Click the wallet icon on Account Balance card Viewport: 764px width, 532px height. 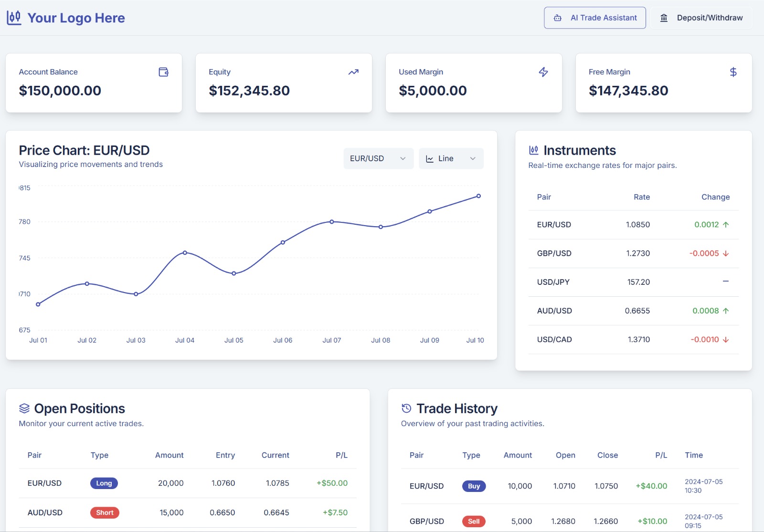click(163, 72)
